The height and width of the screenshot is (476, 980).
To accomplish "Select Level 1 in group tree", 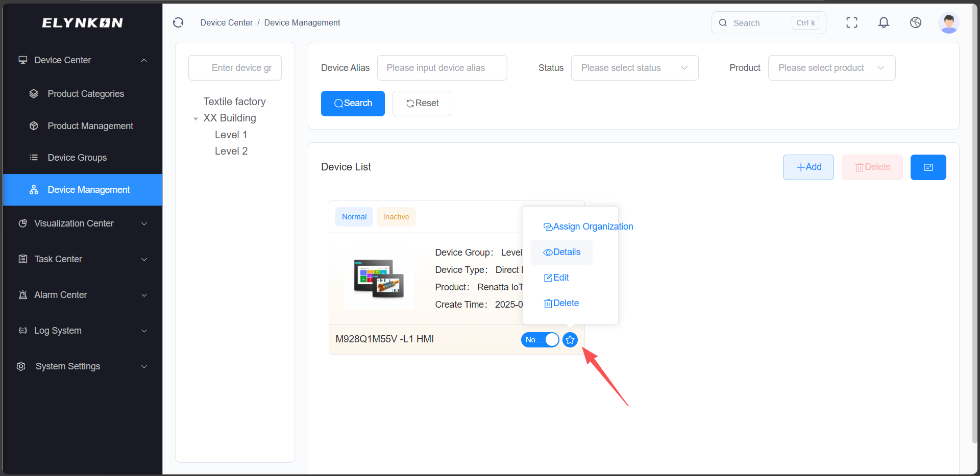I will coord(231,135).
